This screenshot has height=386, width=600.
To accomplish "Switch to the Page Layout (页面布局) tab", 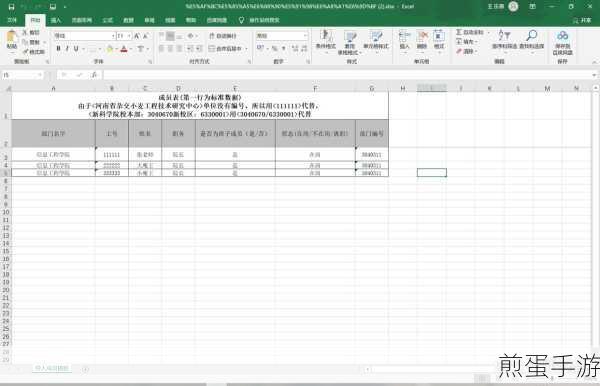I will 82,20.
